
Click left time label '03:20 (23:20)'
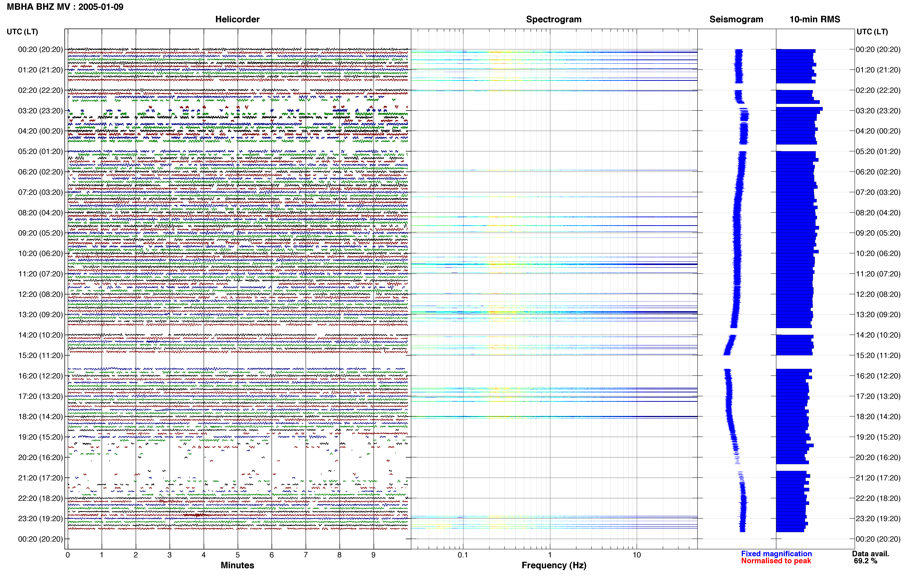40,110
